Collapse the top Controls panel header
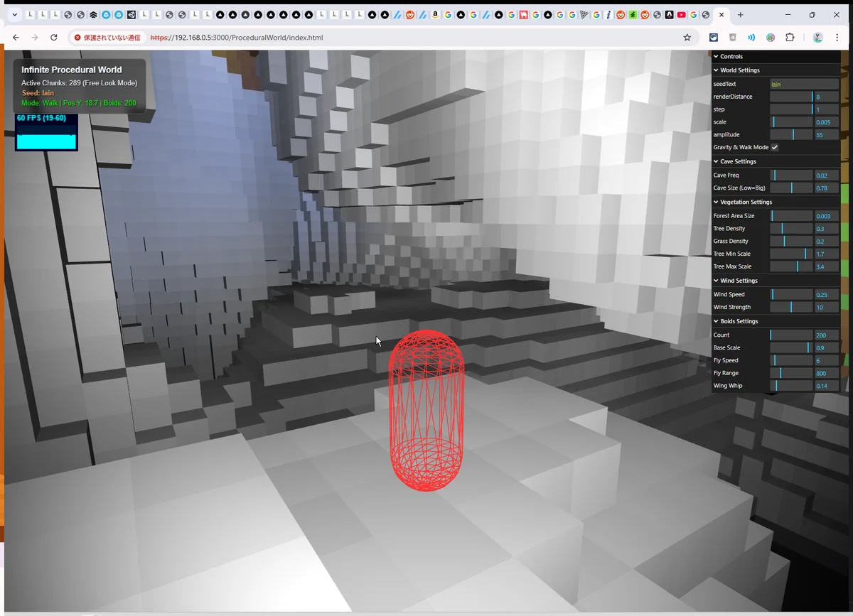The height and width of the screenshot is (616, 853). (x=731, y=56)
